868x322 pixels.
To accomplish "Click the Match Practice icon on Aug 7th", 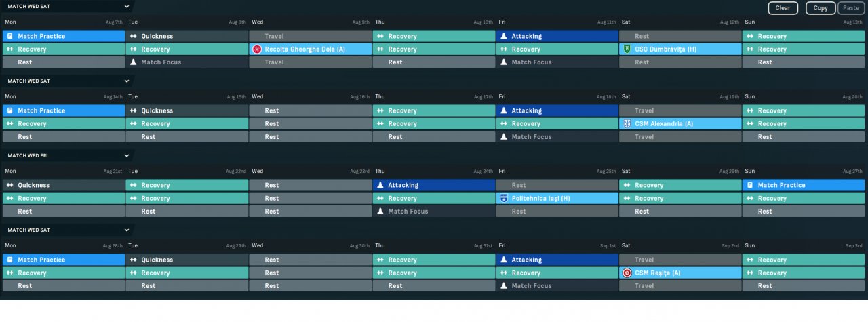I will tap(9, 36).
